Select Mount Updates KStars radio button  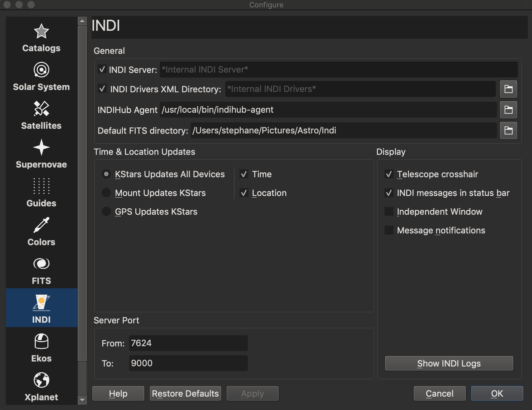(x=106, y=193)
